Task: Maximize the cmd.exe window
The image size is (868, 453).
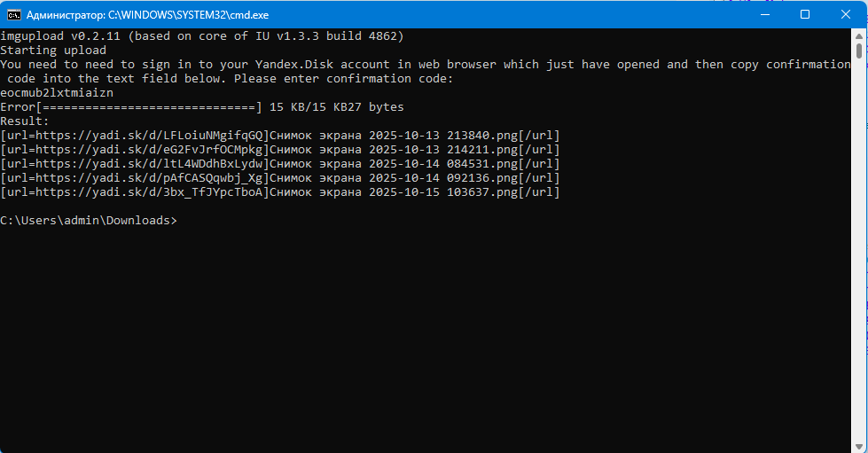Action: point(805,14)
